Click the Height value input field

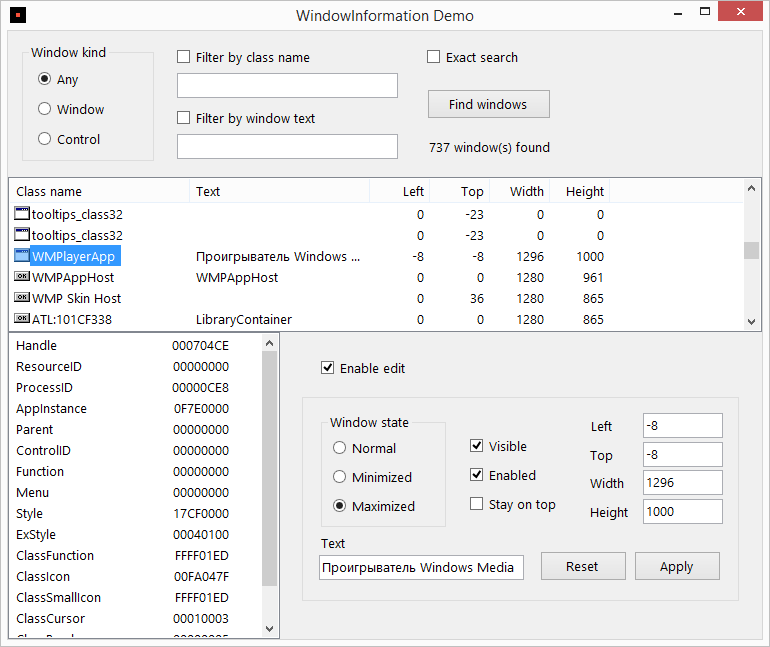pyautogui.click(x=682, y=512)
